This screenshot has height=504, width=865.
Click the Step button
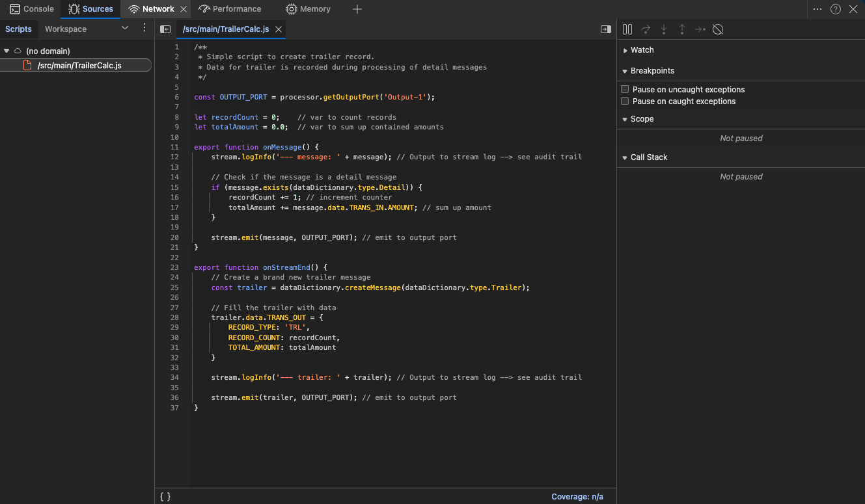700,29
